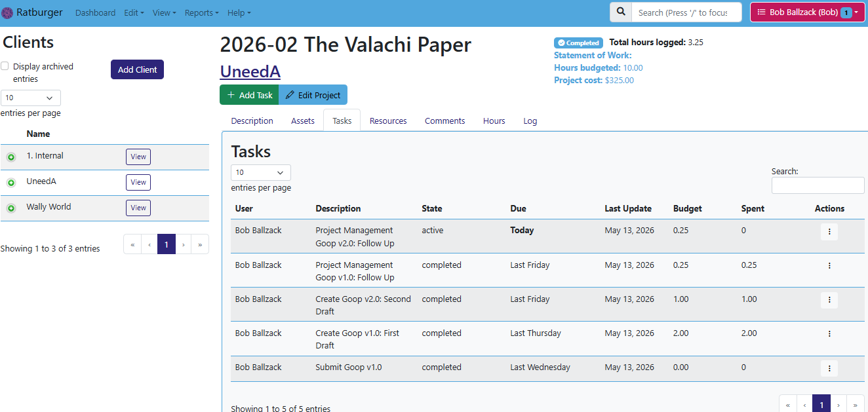Open actions menu for Submit Goop v1.0 task
The image size is (868, 412).
[x=829, y=368]
